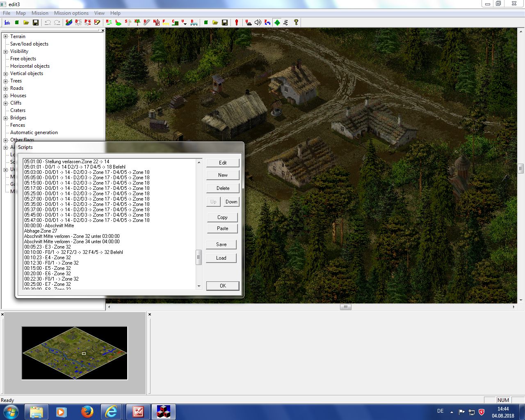The image size is (525, 420).
Task: Click the speaker sound icon
Action: (258, 23)
